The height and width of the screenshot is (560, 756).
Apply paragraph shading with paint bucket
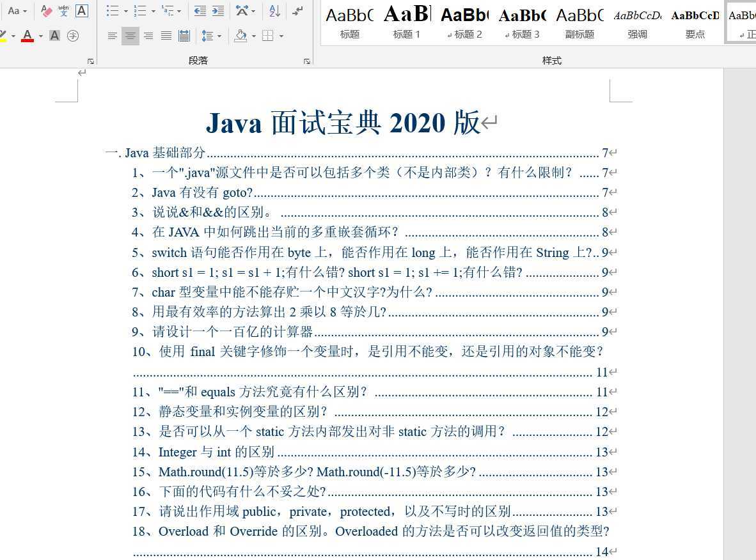pyautogui.click(x=240, y=36)
